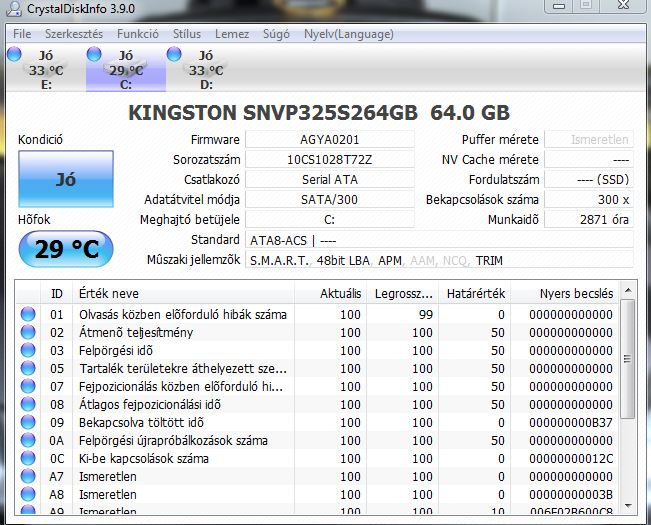Click the Aktuális column header
The image size is (651, 525).
[x=330, y=293]
